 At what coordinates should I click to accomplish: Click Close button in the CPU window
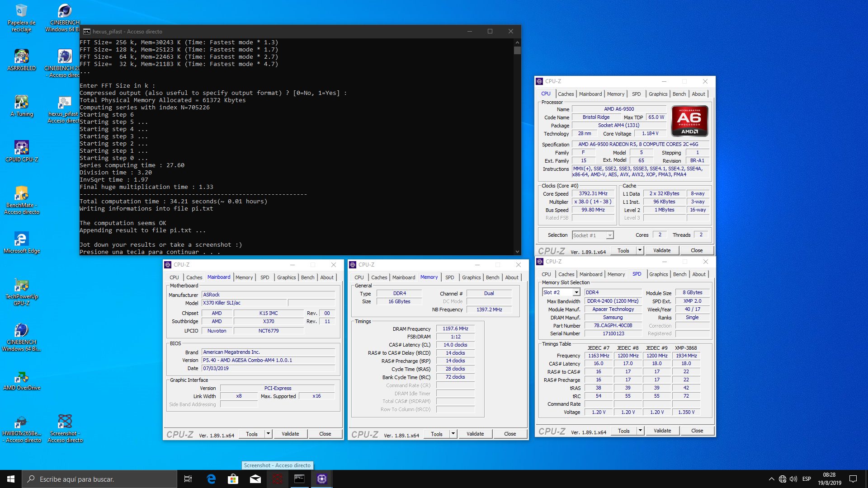click(x=697, y=250)
